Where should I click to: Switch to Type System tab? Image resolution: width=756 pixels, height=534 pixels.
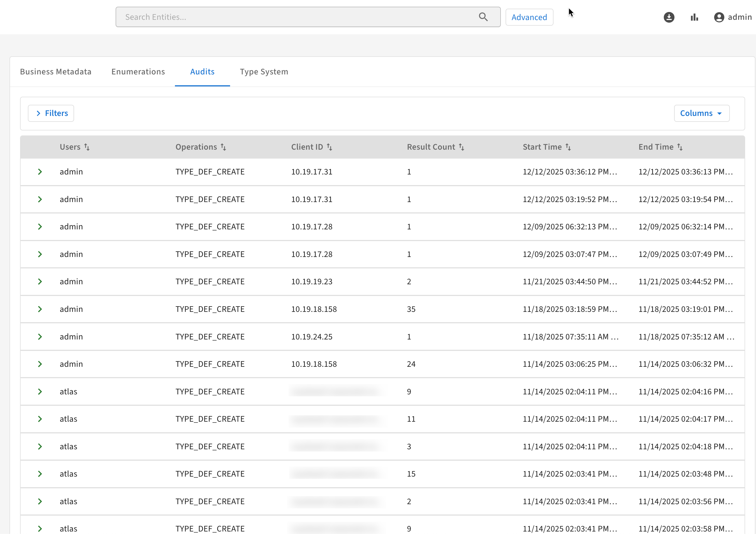[264, 72]
